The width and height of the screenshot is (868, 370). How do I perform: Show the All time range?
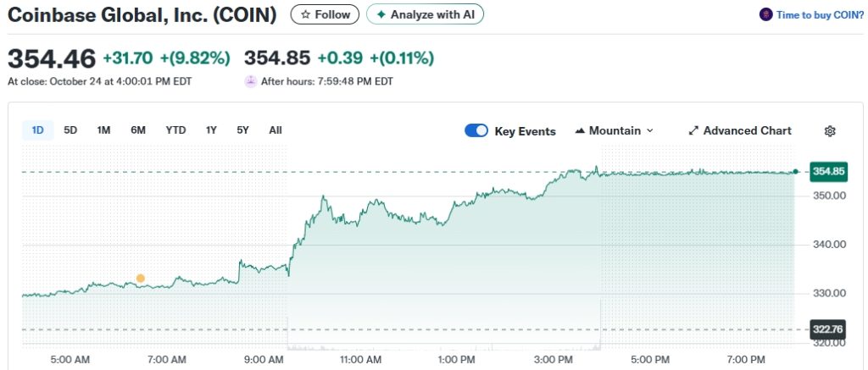pos(275,130)
